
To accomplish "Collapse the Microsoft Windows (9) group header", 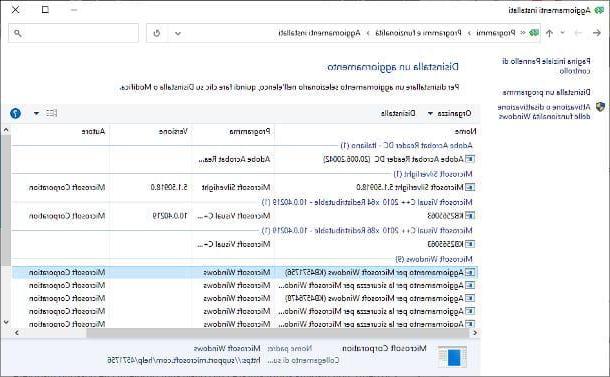I will pyautogui.click(x=434, y=259).
